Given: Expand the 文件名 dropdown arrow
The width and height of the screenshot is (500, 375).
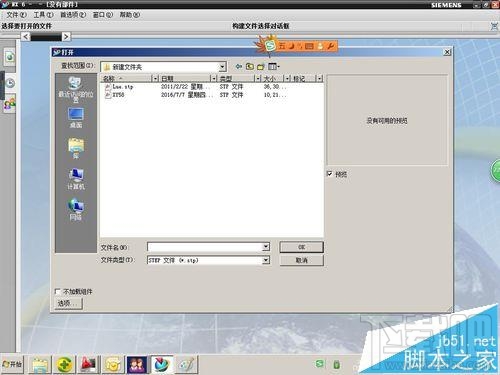Looking at the screenshot, I should pos(266,247).
